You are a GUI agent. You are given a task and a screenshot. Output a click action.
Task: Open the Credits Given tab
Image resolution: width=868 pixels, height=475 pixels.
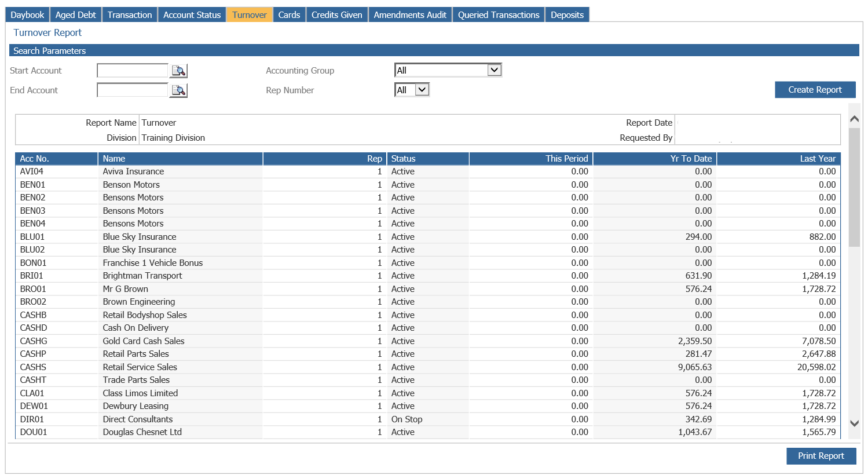(337, 14)
